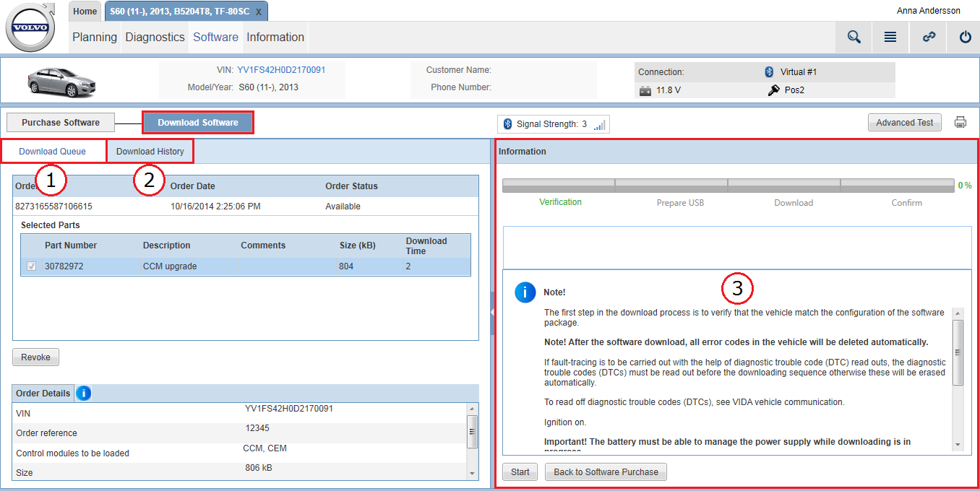Switch to the Download Queue tab
980x491 pixels.
(53, 152)
